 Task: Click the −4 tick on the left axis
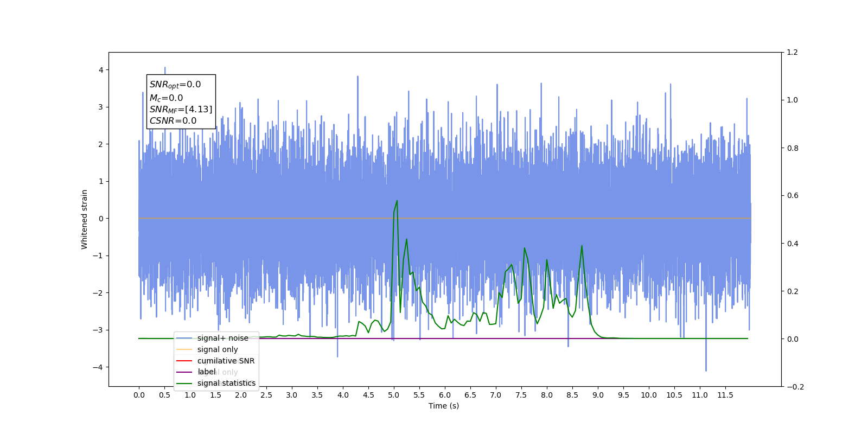(99, 367)
